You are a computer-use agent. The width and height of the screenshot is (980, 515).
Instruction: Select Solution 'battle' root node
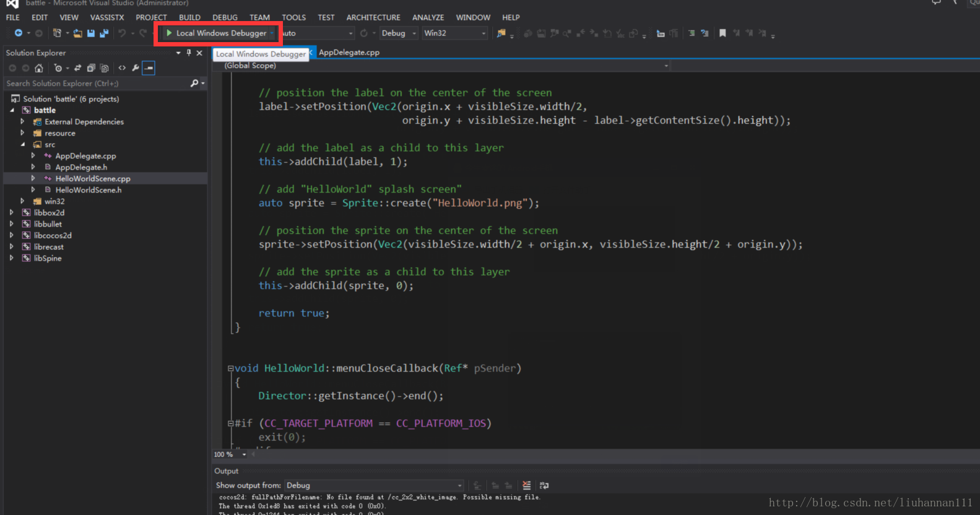[71, 98]
